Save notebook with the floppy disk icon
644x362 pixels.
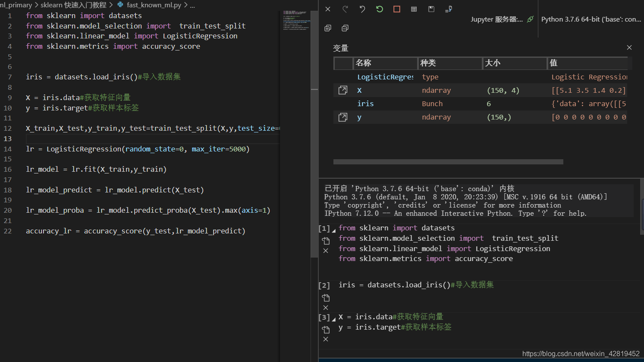click(x=431, y=9)
